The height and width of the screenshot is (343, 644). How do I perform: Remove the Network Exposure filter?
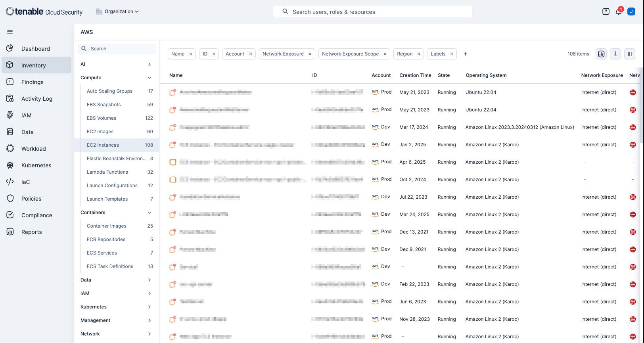[x=310, y=54]
